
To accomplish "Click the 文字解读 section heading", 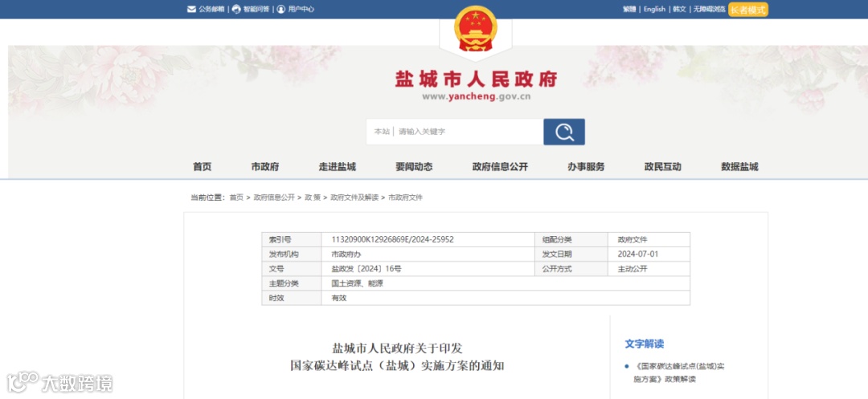I will (x=645, y=344).
